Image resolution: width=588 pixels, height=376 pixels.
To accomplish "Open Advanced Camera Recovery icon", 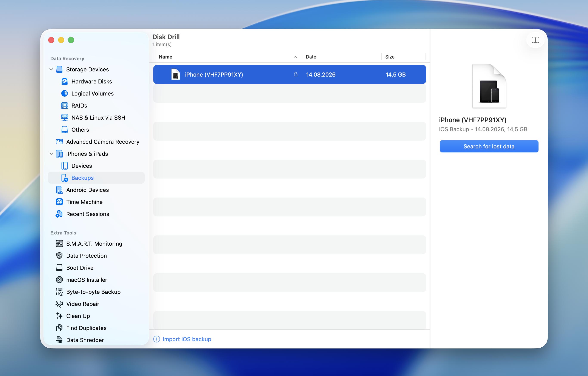I will [x=59, y=142].
